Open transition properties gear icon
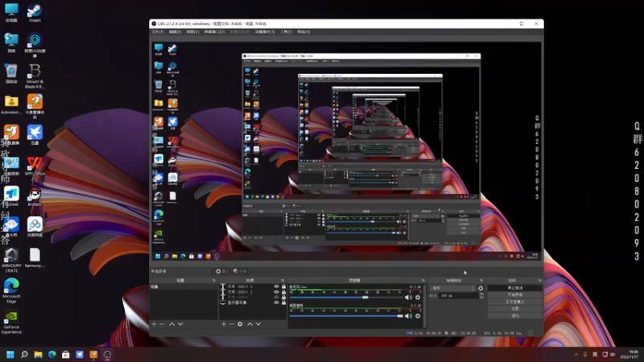644x362 pixels. tap(481, 288)
